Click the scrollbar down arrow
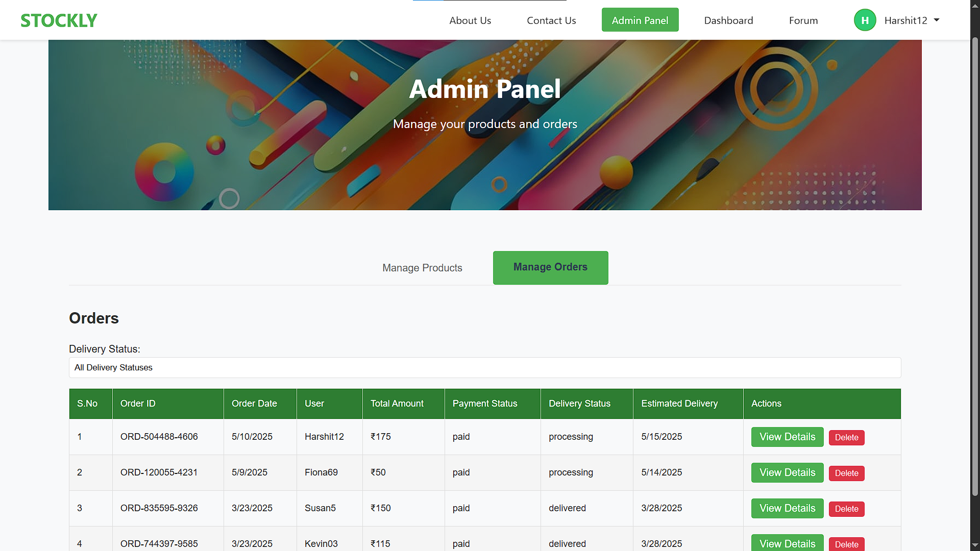 [975, 545]
